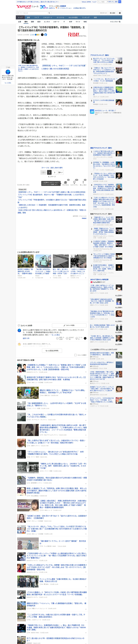Dismiss the 山形マット死事件から33年 recommended card
138x644 pixels.
(85, 278)
